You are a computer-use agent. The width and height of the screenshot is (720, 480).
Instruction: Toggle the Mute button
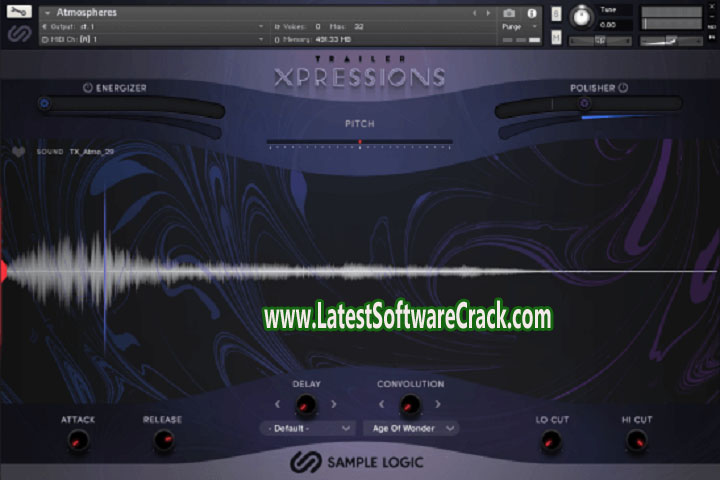[x=556, y=37]
